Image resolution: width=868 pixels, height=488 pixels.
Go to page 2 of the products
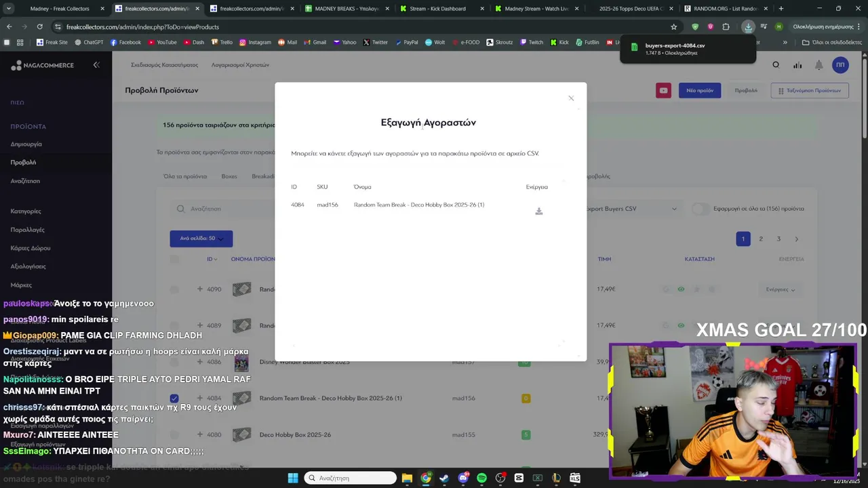761,239
